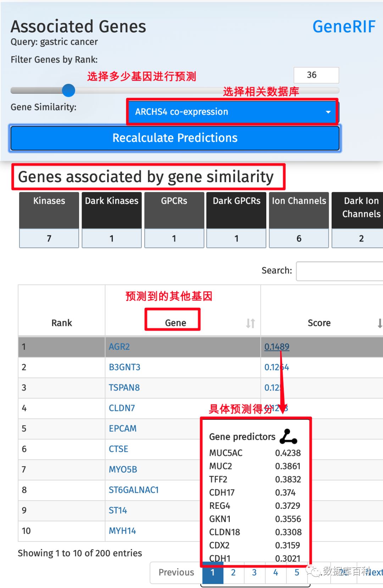Click the Gene predictors network icon

click(288, 436)
